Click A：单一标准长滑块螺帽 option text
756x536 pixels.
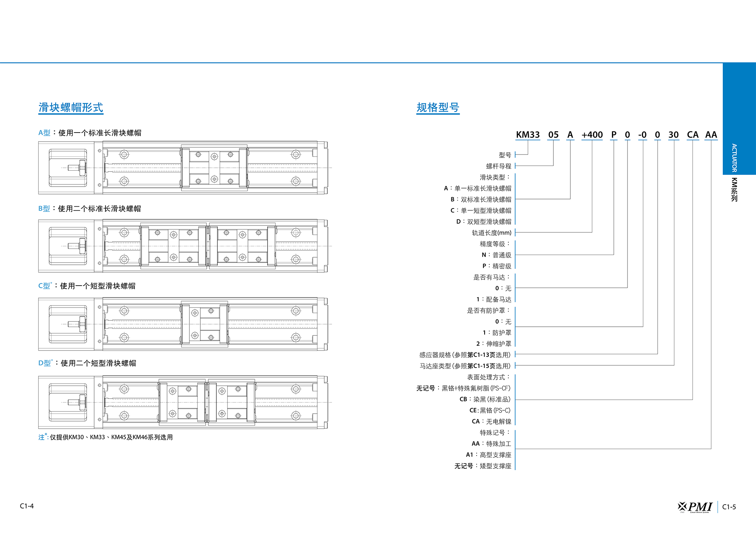[477, 188]
